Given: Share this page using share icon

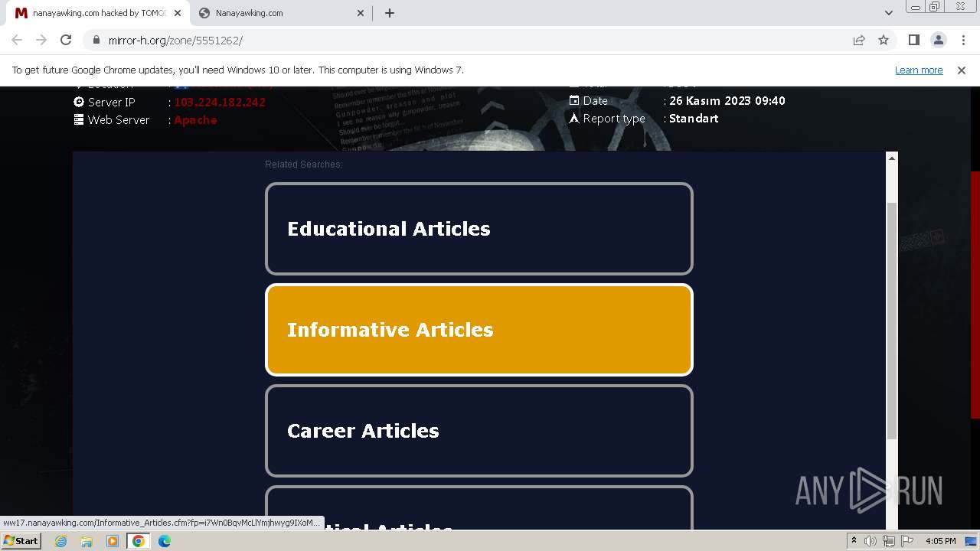Looking at the screenshot, I should coord(859,40).
